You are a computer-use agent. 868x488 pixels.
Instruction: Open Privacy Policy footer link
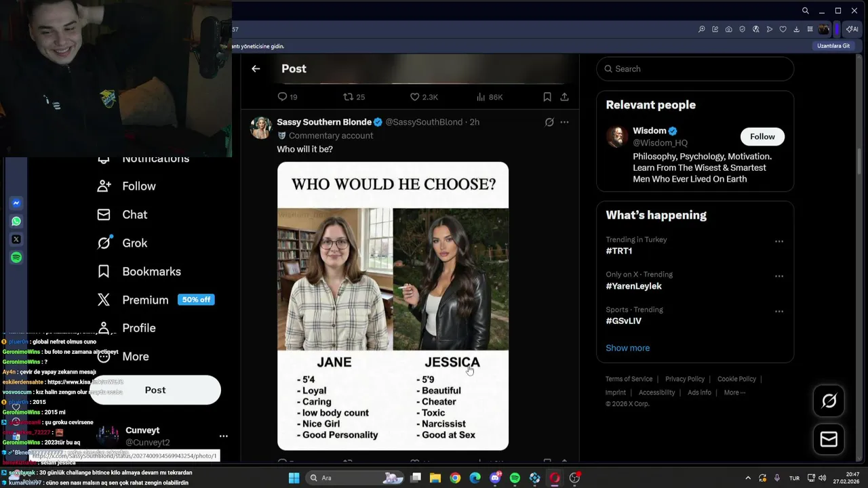point(684,379)
